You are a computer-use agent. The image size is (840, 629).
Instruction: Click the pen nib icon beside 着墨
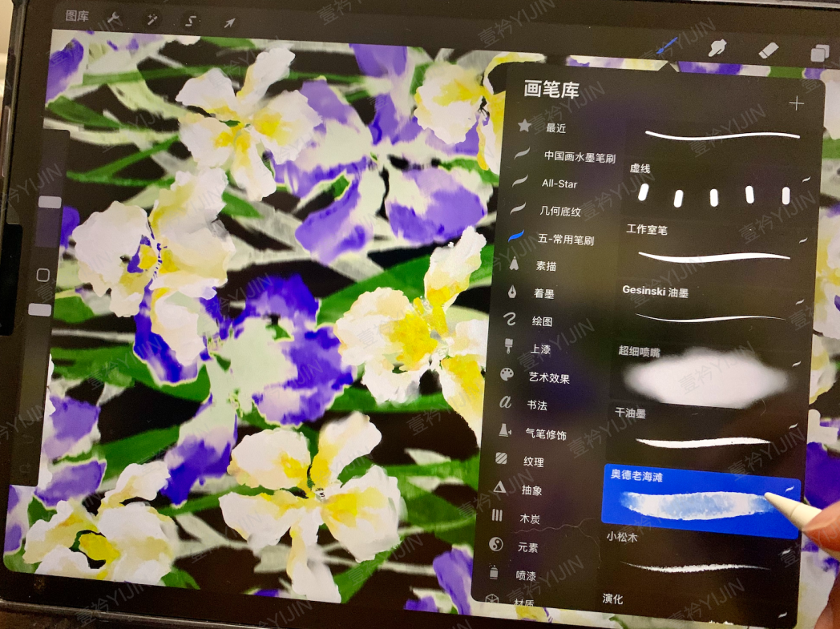point(512,292)
